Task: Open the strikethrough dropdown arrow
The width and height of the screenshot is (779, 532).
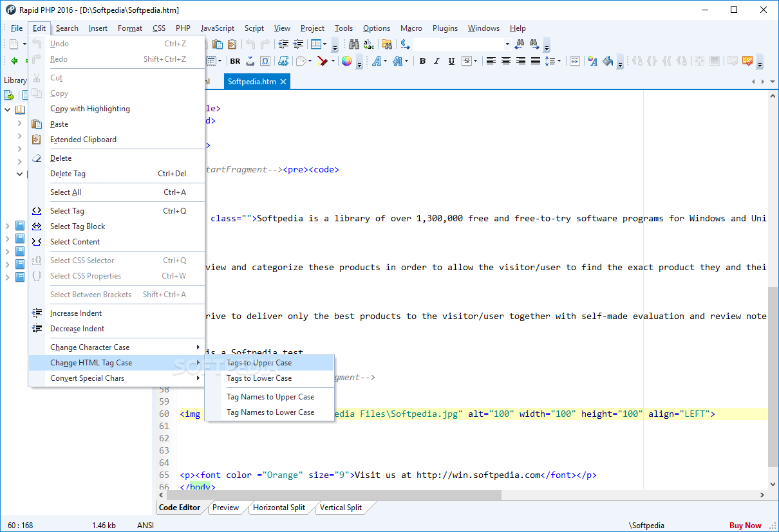Action: [x=476, y=61]
